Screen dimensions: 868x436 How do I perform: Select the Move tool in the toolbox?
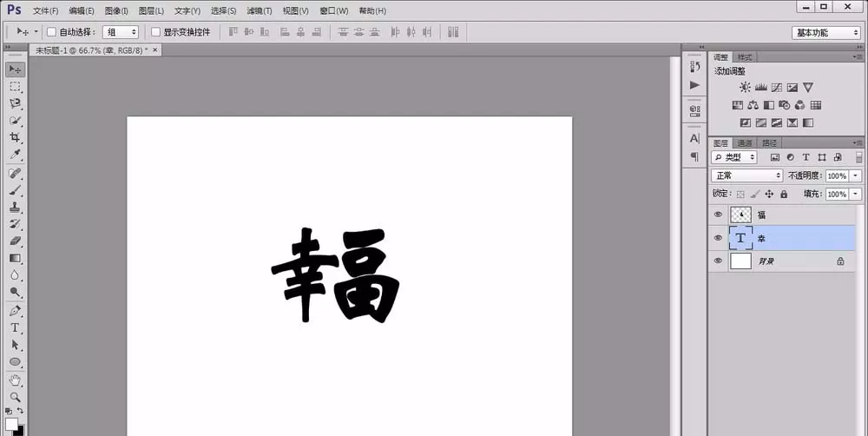(x=15, y=69)
